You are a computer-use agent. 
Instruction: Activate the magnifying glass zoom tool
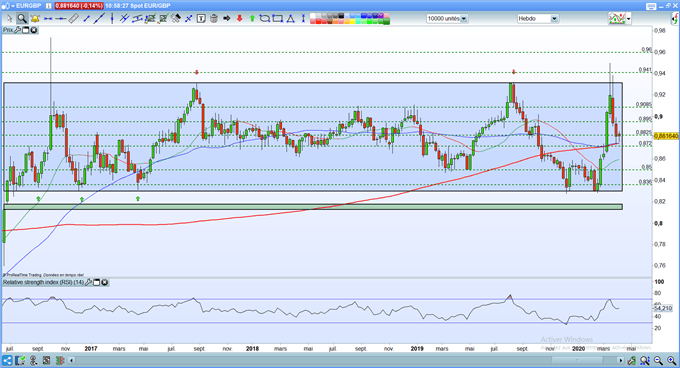pyautogui.click(x=22, y=19)
